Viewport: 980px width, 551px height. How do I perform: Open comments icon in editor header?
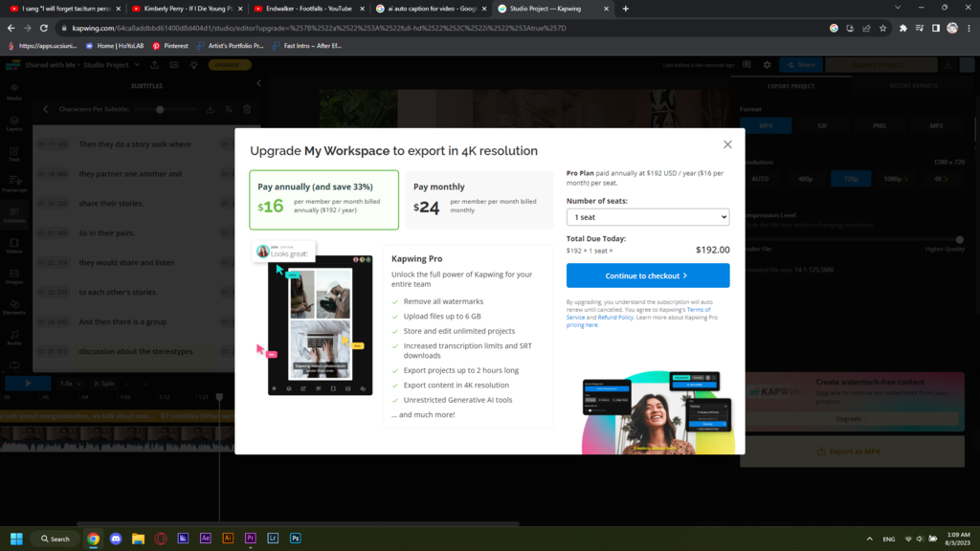tap(746, 65)
